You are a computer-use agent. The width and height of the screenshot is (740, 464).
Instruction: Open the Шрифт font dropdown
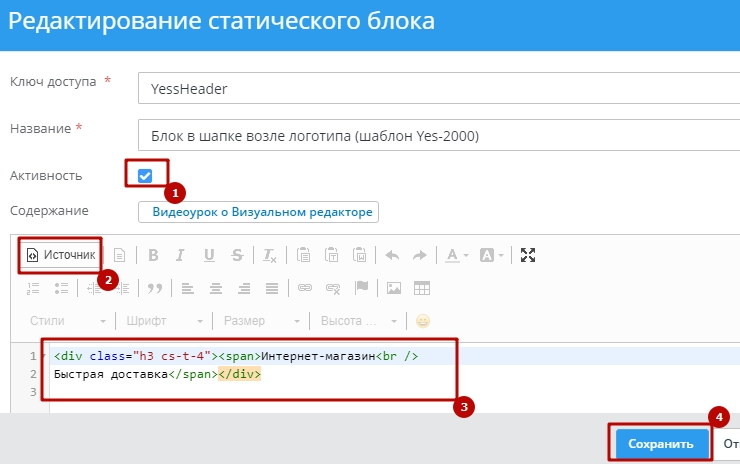(164, 321)
